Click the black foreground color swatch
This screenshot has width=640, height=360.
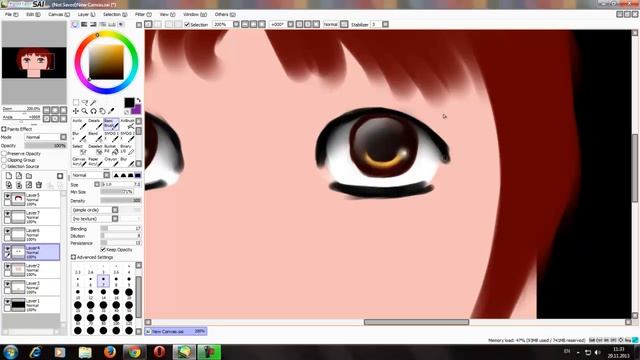point(129,102)
